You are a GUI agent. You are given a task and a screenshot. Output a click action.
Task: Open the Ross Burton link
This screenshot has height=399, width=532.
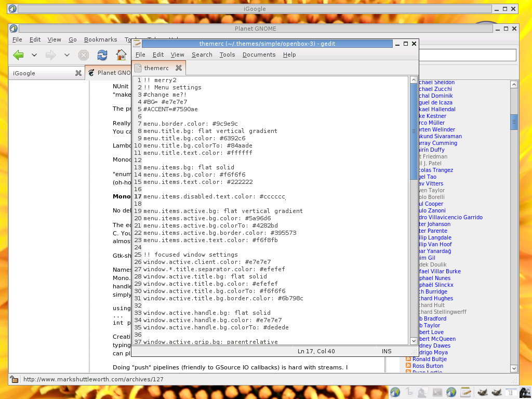click(x=428, y=366)
